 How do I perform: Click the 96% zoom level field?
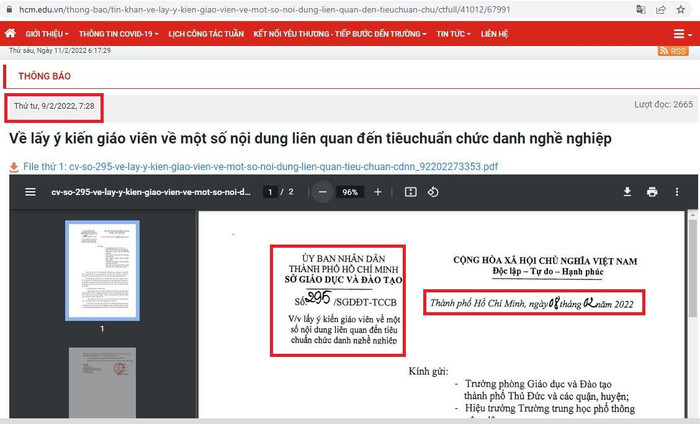[350, 192]
